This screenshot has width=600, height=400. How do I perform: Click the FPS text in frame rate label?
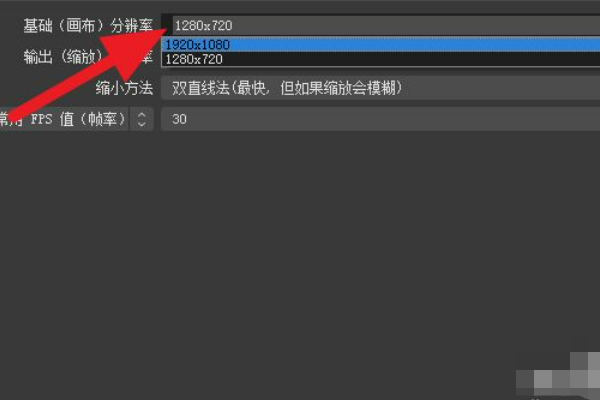pyautogui.click(x=41, y=119)
